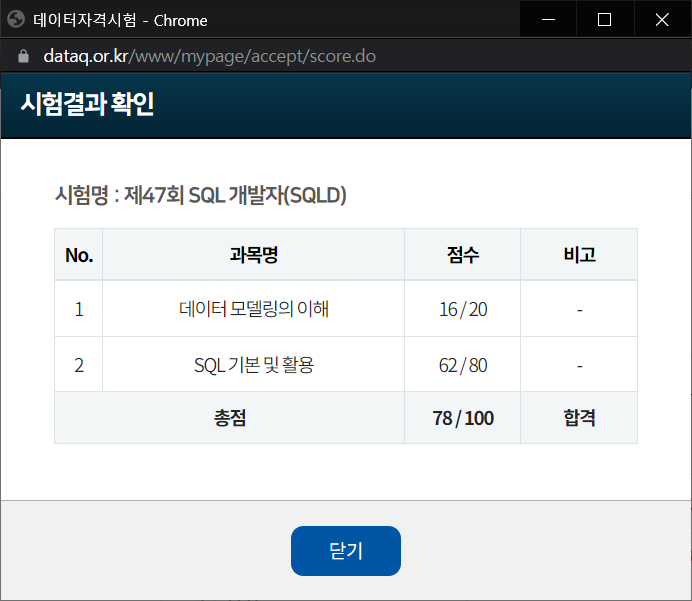692x601 pixels.
Task: Minimize the Chrome popup window
Action: coord(548,19)
